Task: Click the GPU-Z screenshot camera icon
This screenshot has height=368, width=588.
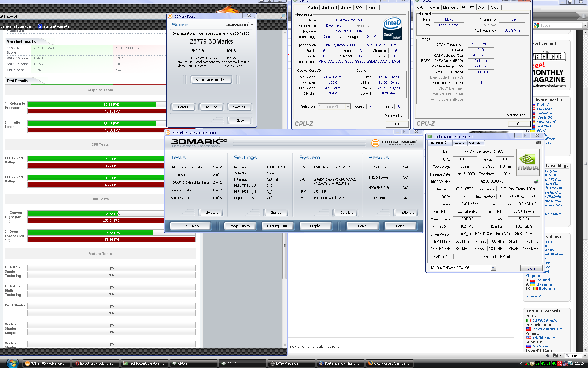Action: coord(538,143)
